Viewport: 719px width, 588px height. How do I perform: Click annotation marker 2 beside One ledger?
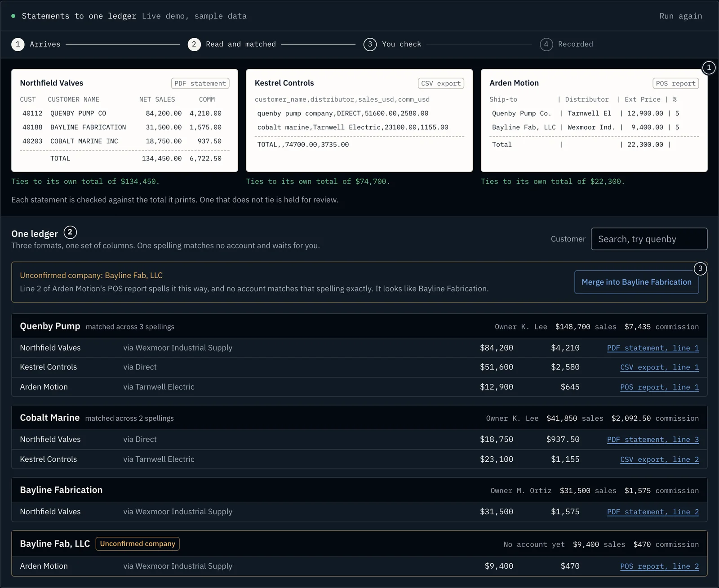coord(70,232)
